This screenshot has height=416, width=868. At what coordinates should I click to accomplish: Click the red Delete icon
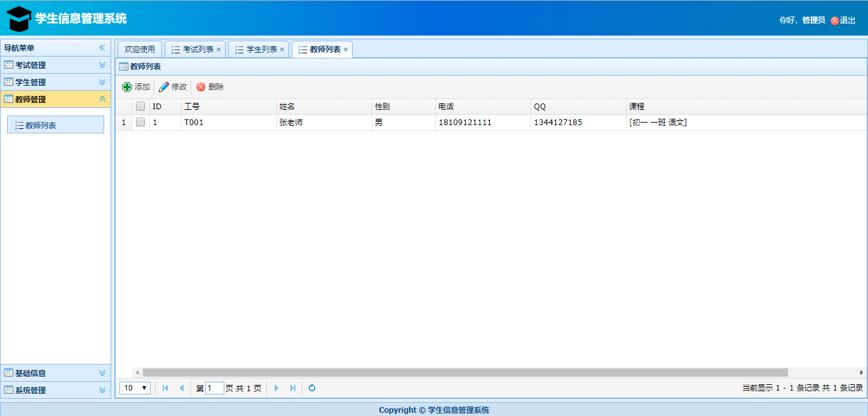[x=201, y=87]
